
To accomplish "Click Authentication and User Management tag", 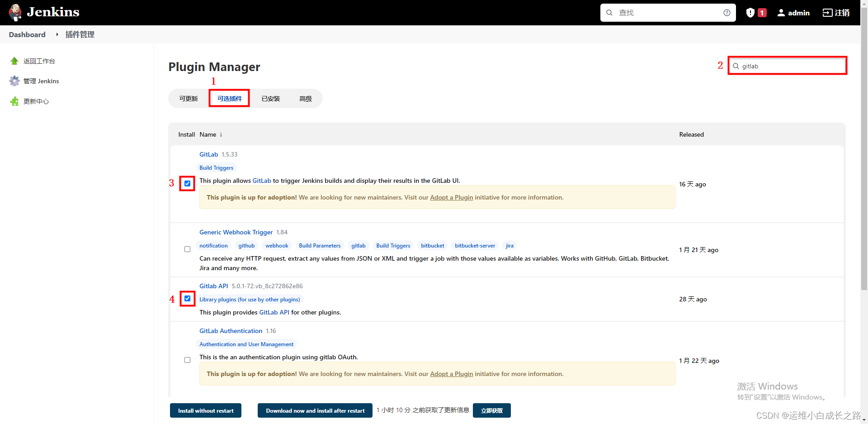I will (x=246, y=344).
